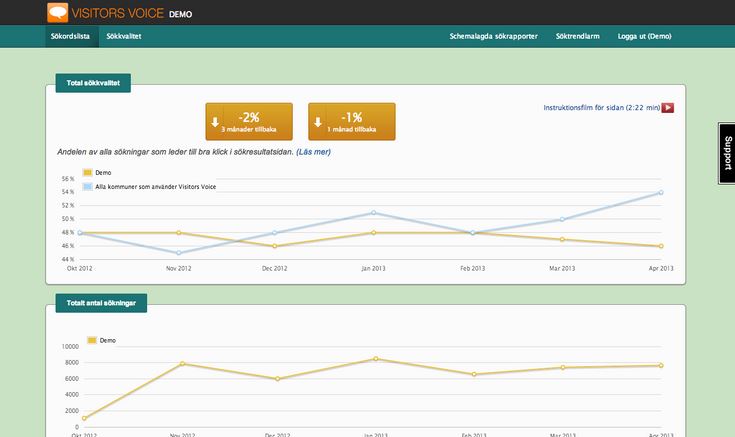Open the Support side tab
This screenshot has width=735, height=437.
pos(727,154)
